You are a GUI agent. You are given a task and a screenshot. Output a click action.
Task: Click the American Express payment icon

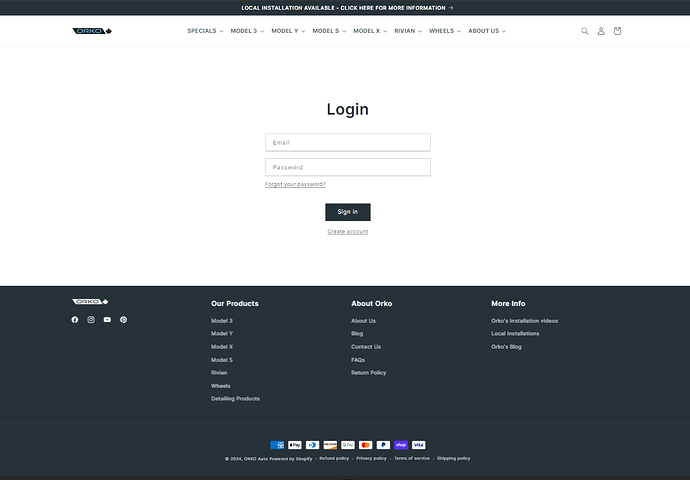277,445
